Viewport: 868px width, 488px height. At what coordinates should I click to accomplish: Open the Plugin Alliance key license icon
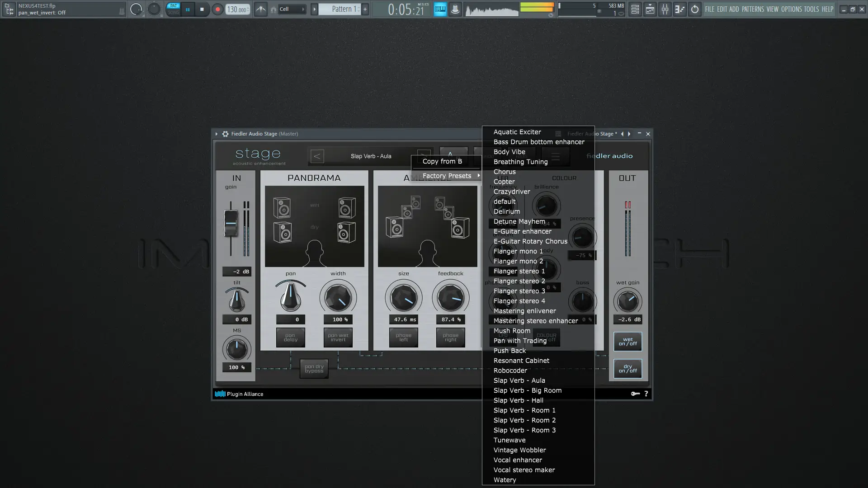(x=635, y=394)
